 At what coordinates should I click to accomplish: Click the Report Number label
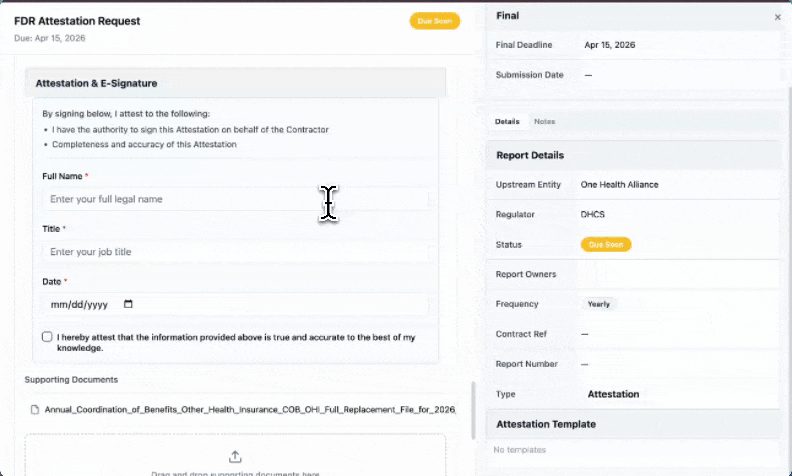tap(526, 364)
